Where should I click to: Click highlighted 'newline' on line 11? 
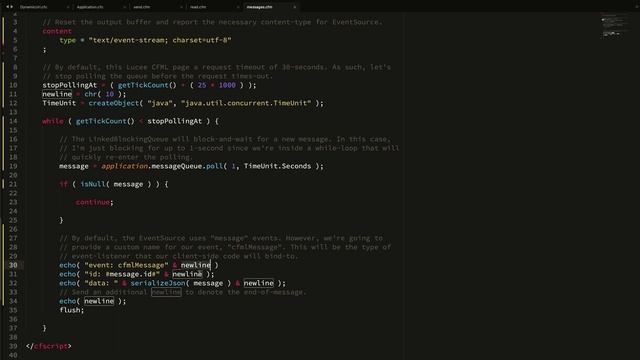pos(57,94)
